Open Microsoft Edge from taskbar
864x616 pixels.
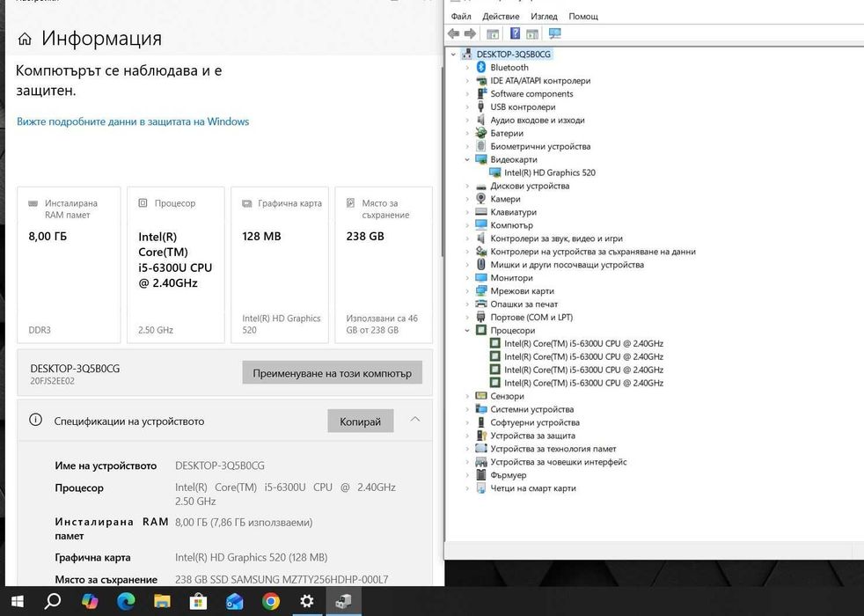(126, 601)
